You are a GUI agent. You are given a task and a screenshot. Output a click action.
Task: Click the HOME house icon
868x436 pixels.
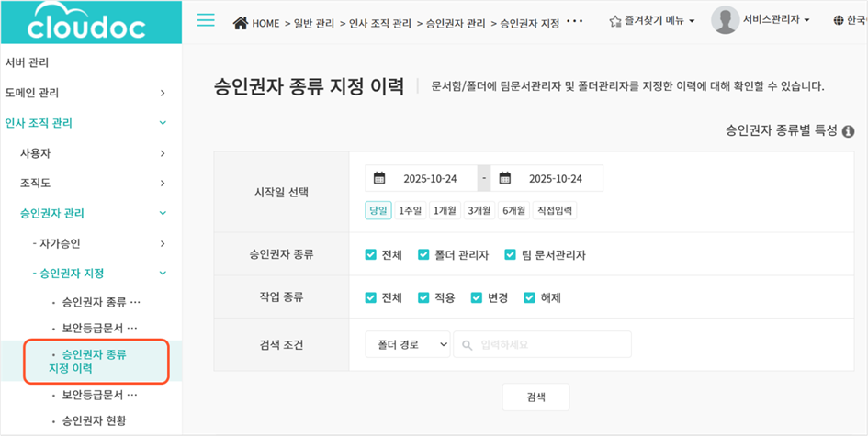242,22
